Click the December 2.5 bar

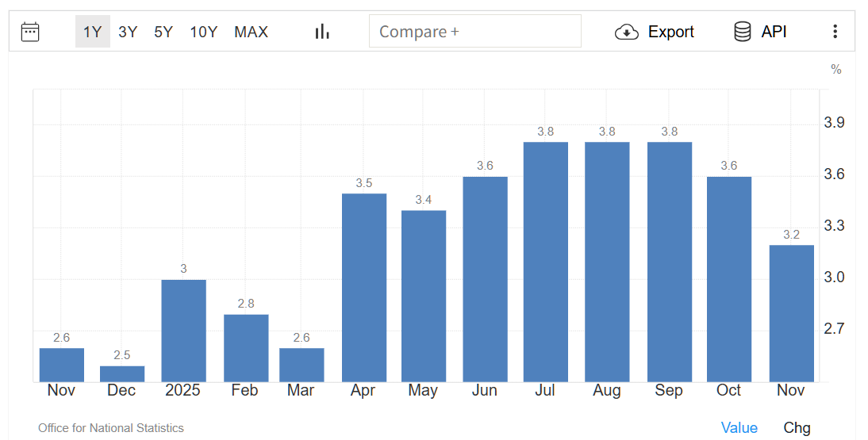click(122, 374)
